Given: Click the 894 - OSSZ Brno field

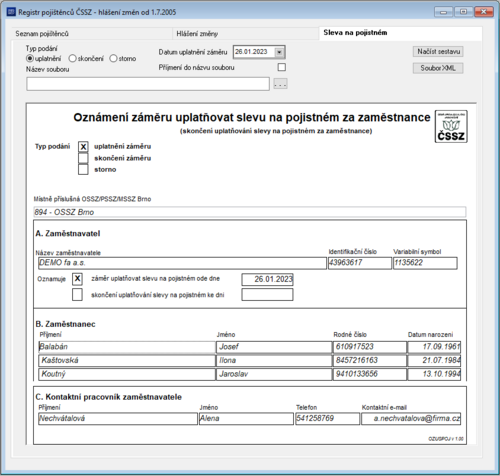Looking at the screenshot, I should (250, 212).
